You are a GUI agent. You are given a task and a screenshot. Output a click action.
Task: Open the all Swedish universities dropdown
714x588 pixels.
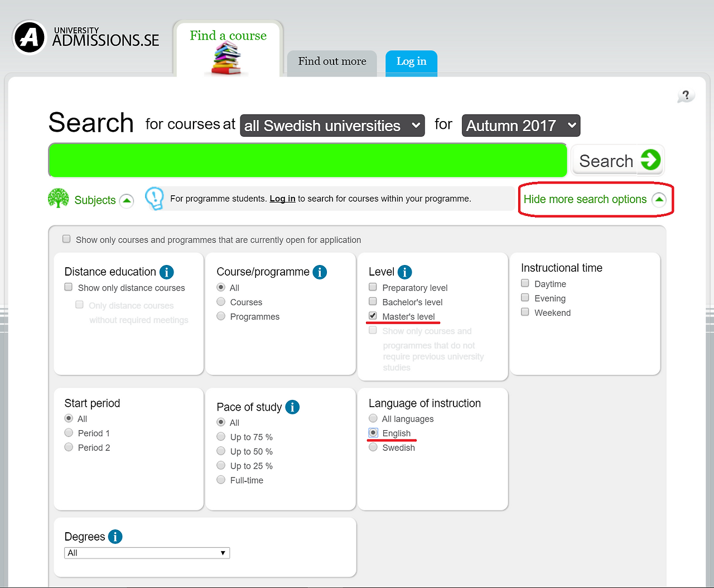pos(332,126)
